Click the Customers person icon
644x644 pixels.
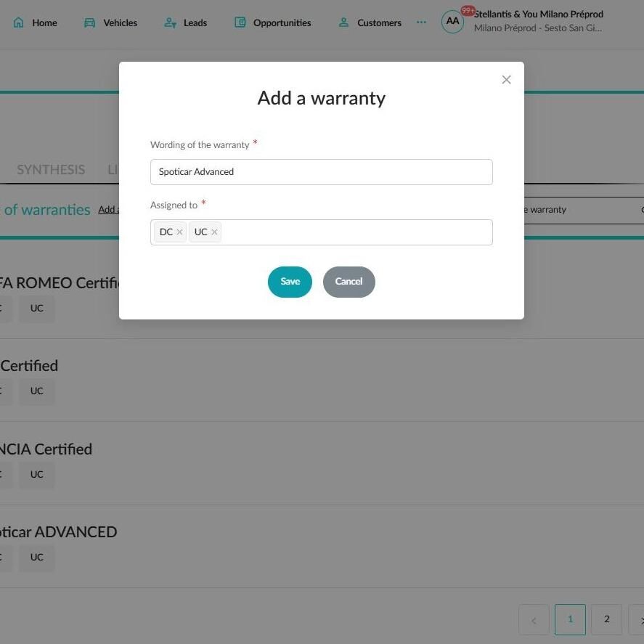point(343,23)
